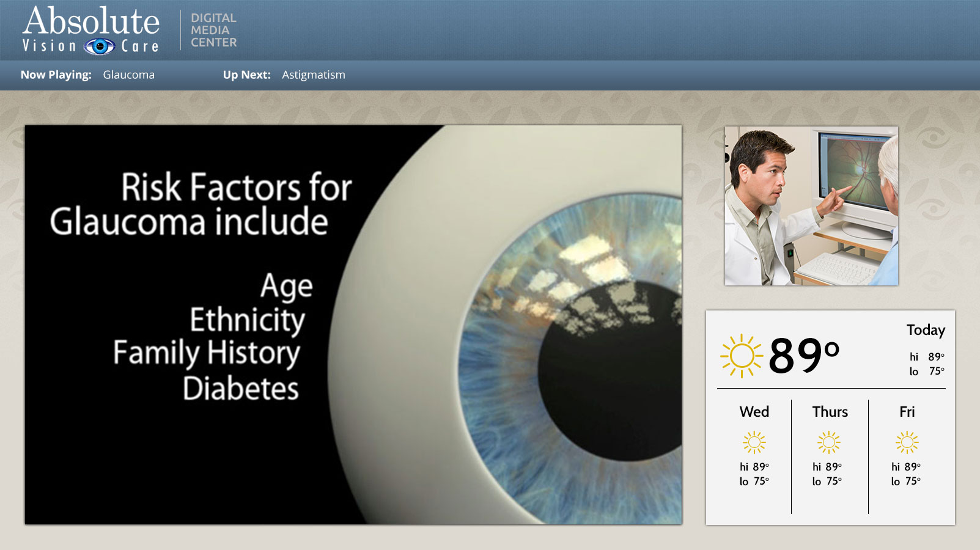This screenshot has height=550, width=980.
Task: Click Fri's 'lo 75°' forecast value
Action: pyautogui.click(x=906, y=482)
